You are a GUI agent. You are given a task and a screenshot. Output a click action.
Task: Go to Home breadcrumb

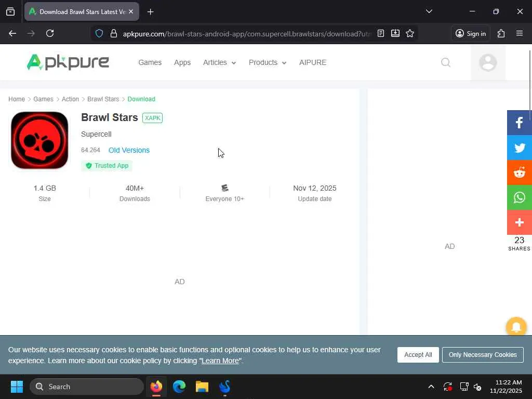tap(17, 99)
